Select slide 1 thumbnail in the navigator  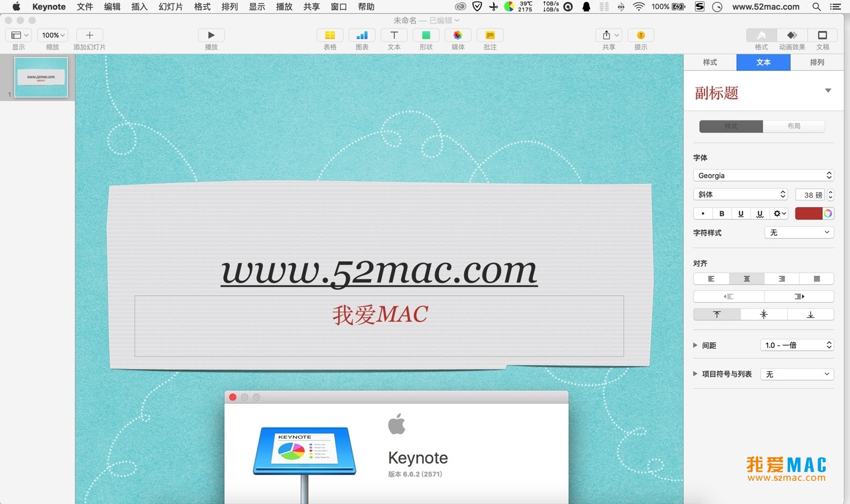[41, 77]
